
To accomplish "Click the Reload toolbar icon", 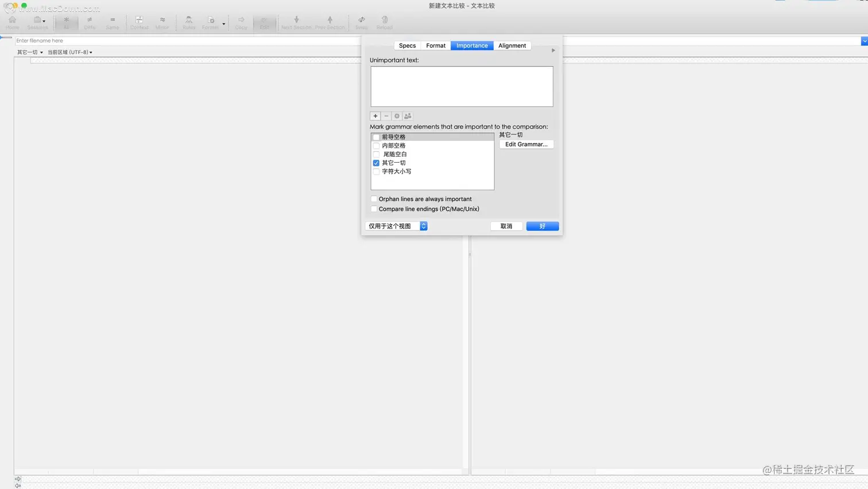I will tap(385, 22).
